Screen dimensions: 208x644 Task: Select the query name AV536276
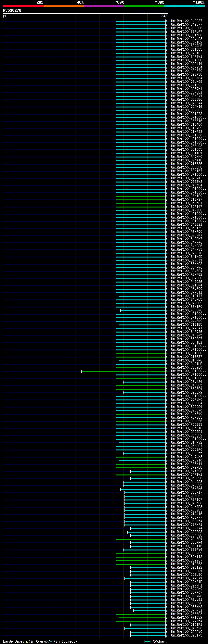point(12,10)
